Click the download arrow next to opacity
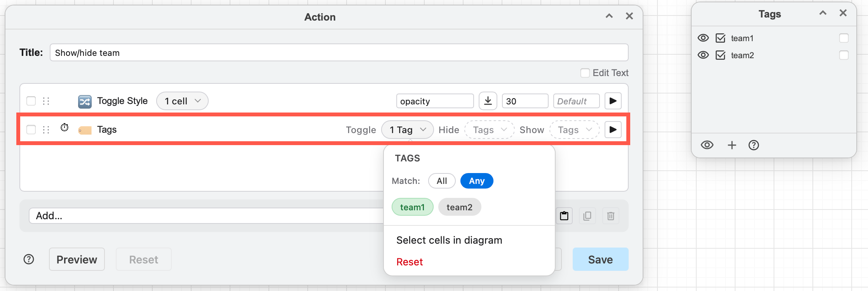Image resolution: width=868 pixels, height=291 pixels. coord(488,101)
